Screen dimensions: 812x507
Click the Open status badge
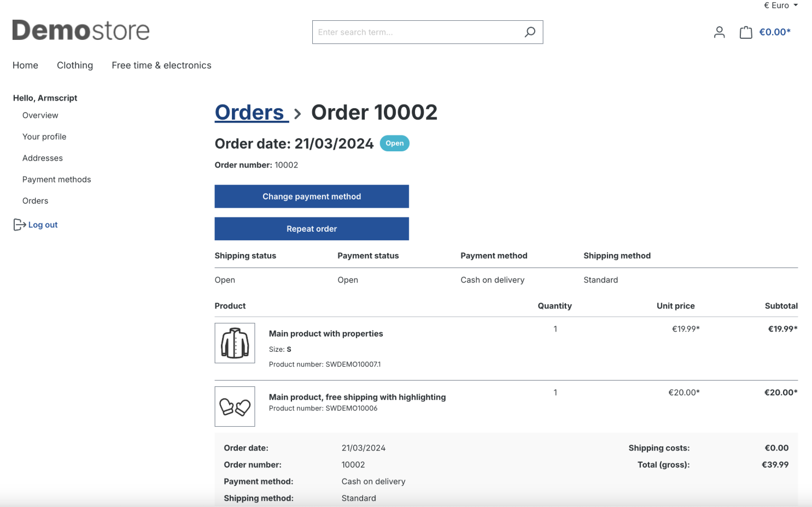[x=394, y=143]
